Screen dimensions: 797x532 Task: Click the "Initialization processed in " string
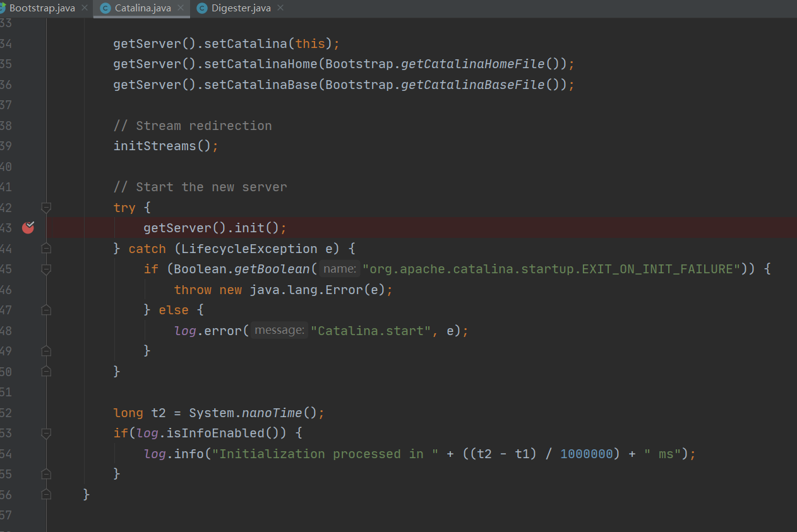[325, 454]
